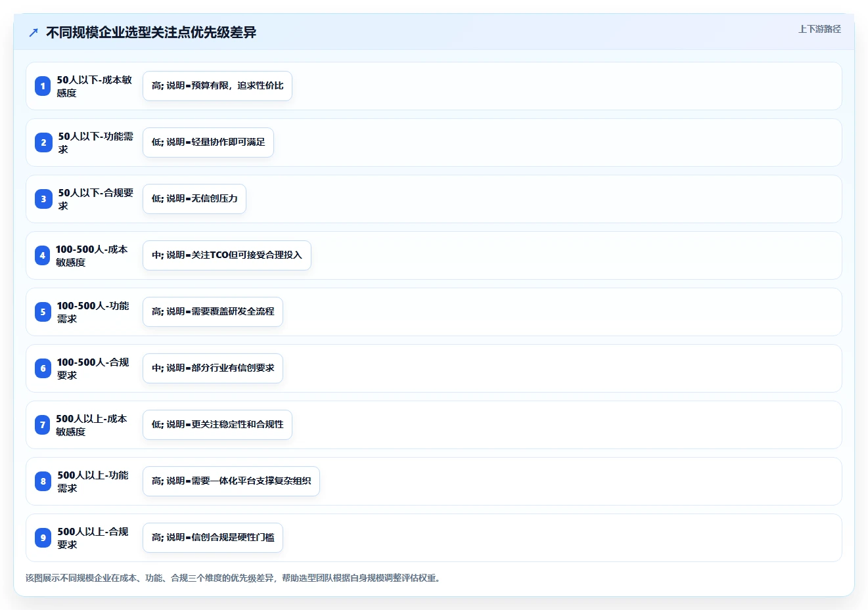Select the 100-500人-成本敏感度 row label
The height and width of the screenshot is (610, 868).
91,255
